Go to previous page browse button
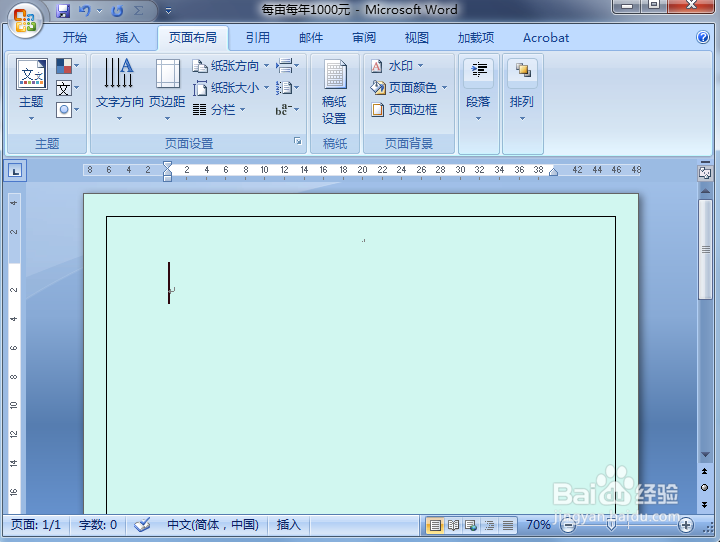This screenshot has width=720, height=542. (x=704, y=471)
